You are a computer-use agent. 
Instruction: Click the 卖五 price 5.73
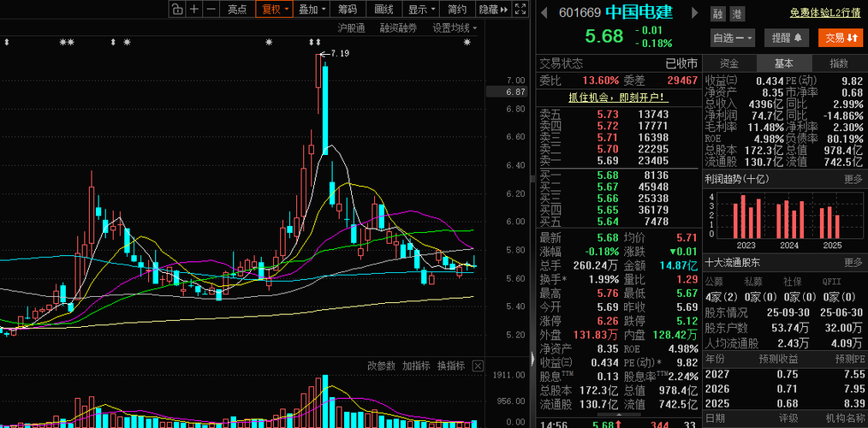point(607,115)
